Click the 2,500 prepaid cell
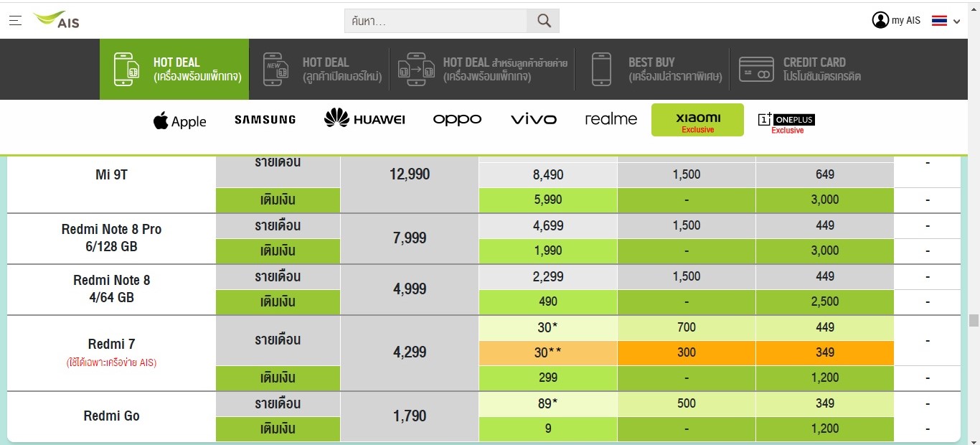The height and width of the screenshot is (445, 980). [825, 302]
